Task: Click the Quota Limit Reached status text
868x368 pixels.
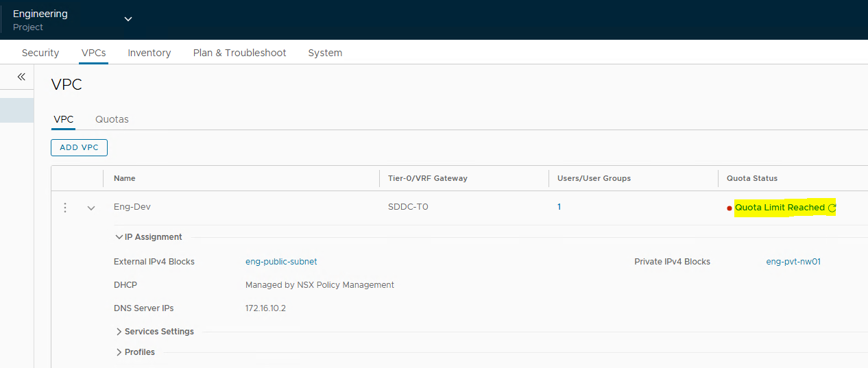Action: point(780,208)
